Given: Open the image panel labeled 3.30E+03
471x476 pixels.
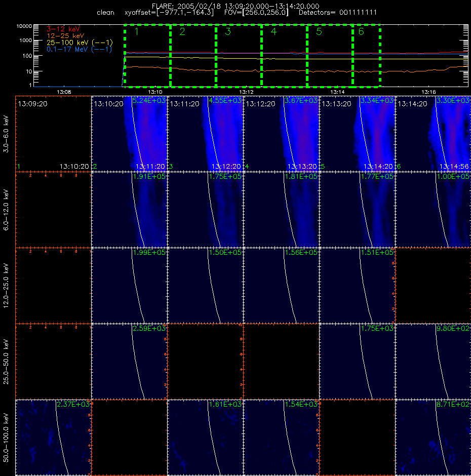Looking at the screenshot, I should click(433, 134).
